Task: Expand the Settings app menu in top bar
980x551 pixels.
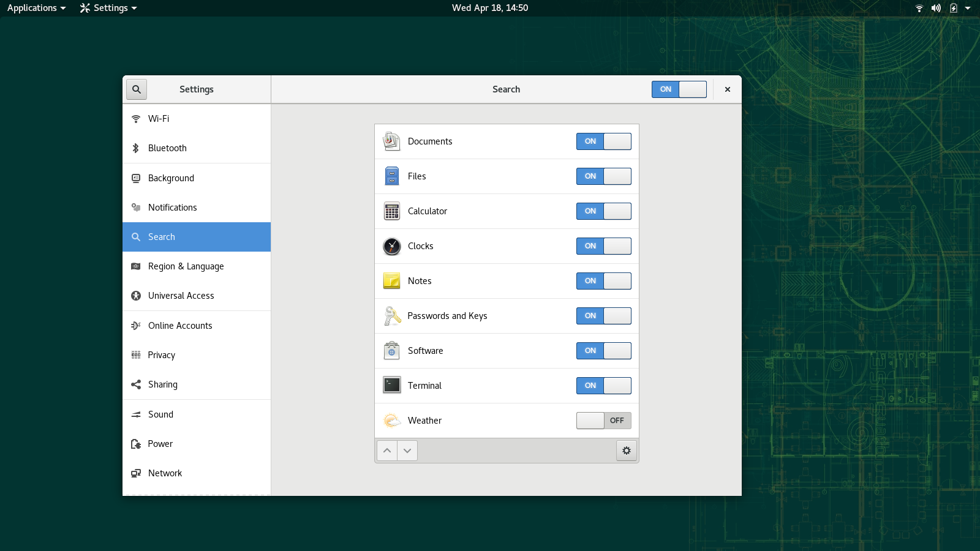Action: pyautogui.click(x=108, y=8)
